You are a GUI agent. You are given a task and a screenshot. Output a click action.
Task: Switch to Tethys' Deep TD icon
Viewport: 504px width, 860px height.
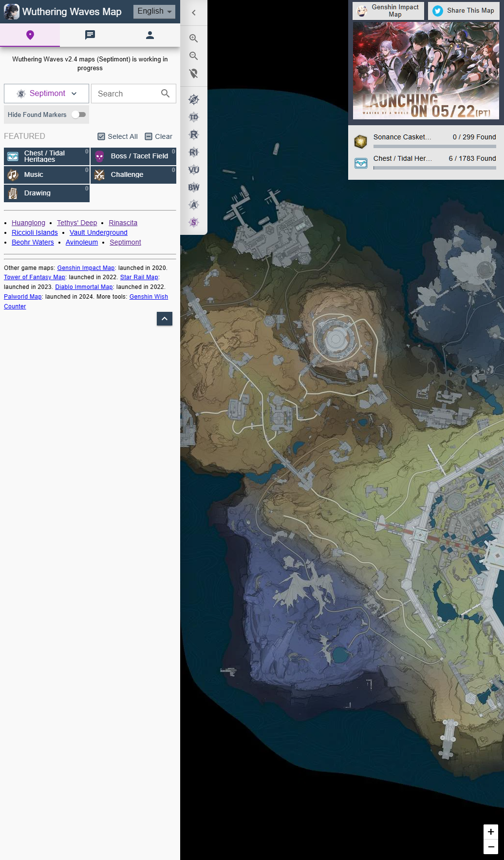(194, 117)
